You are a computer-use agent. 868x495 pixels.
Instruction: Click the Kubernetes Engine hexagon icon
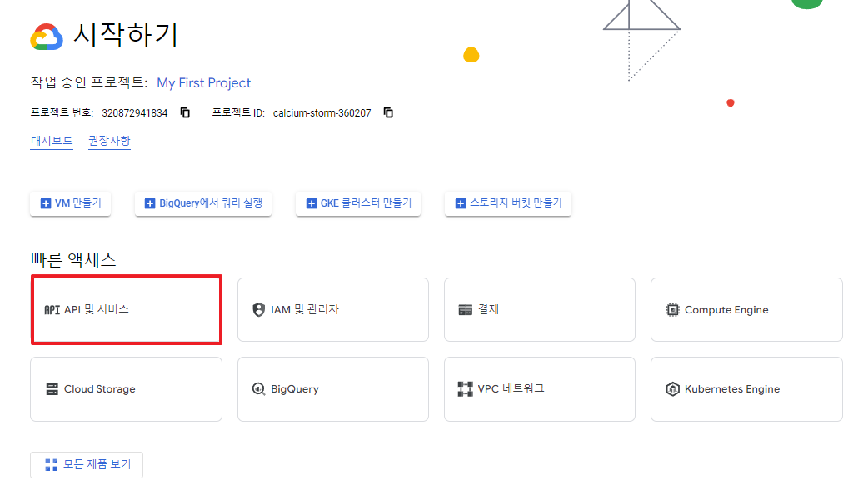coord(672,389)
